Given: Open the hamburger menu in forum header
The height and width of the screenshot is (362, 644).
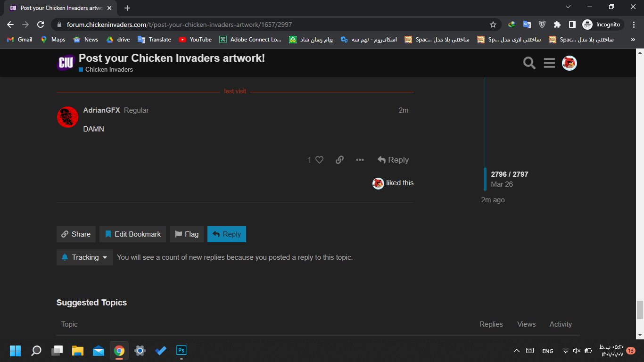Looking at the screenshot, I should (x=549, y=63).
